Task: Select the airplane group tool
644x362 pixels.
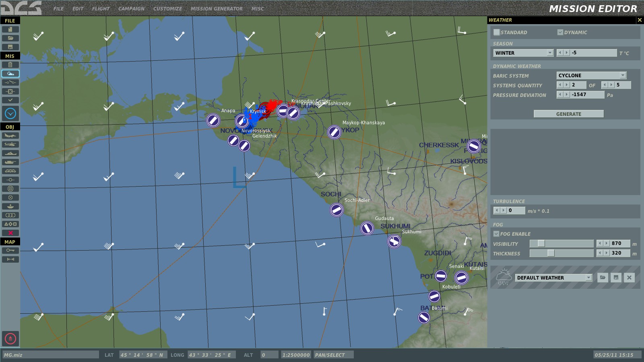Action: pos(10,136)
